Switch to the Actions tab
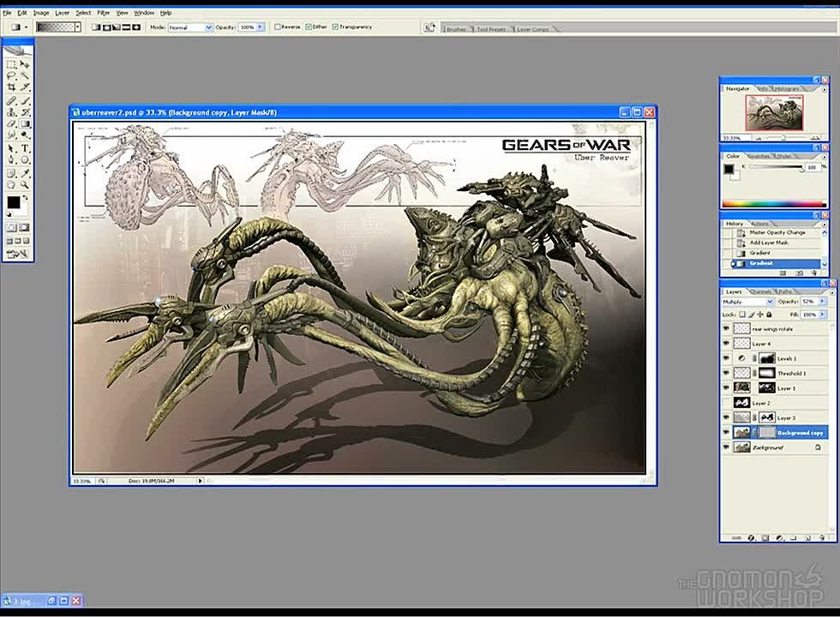The width and height of the screenshot is (840, 617). [759, 224]
